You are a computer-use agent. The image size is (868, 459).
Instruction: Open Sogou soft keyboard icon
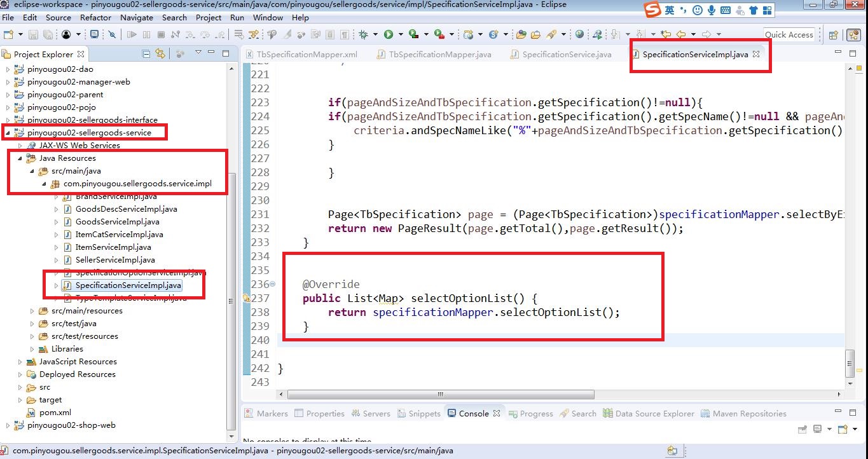pyautogui.click(x=726, y=10)
